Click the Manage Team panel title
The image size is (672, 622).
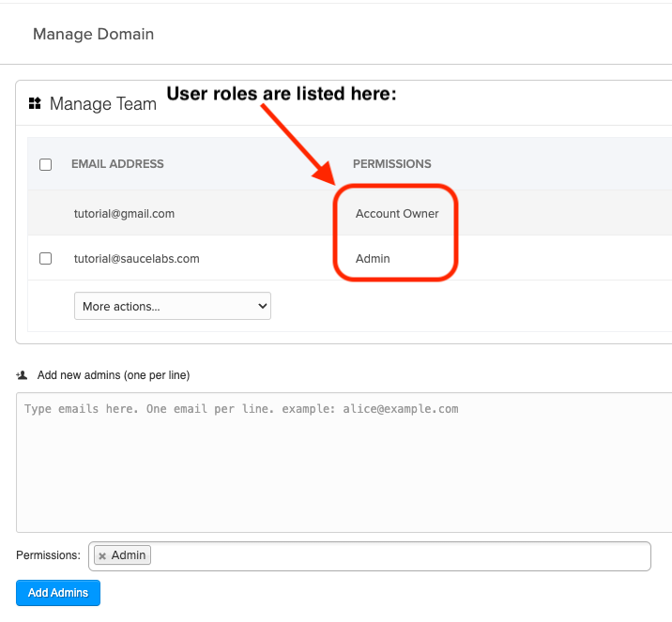pos(102,104)
